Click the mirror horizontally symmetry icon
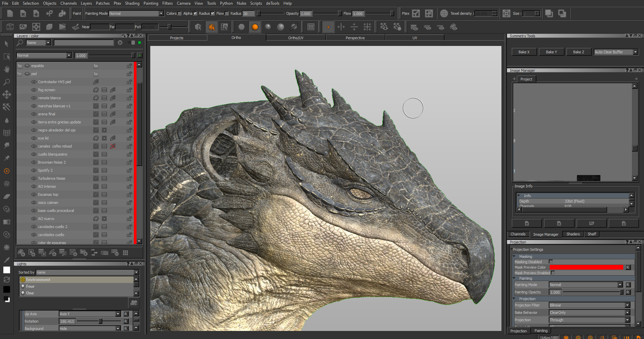 tap(341, 27)
